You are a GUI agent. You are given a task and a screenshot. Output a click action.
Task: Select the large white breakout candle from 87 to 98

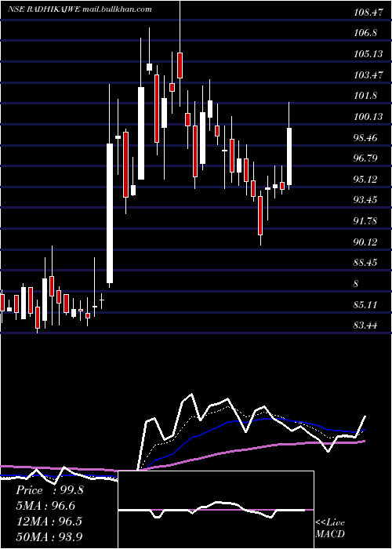coord(110,213)
